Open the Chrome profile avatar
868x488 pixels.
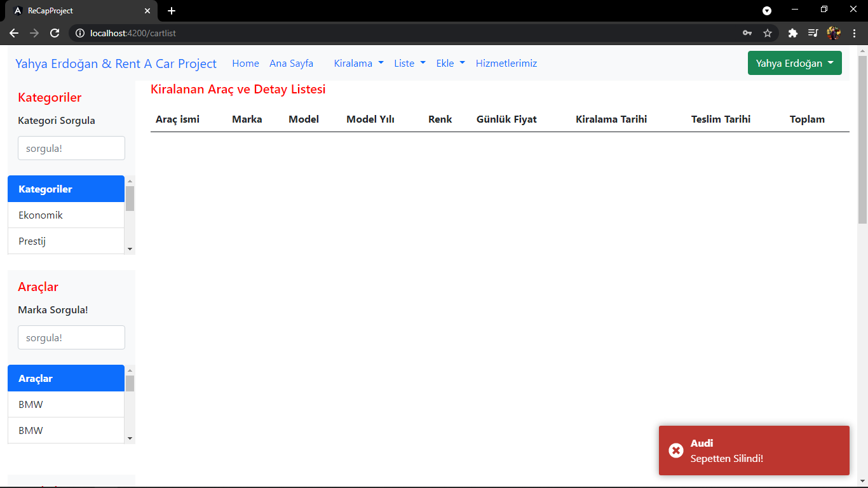[834, 32]
